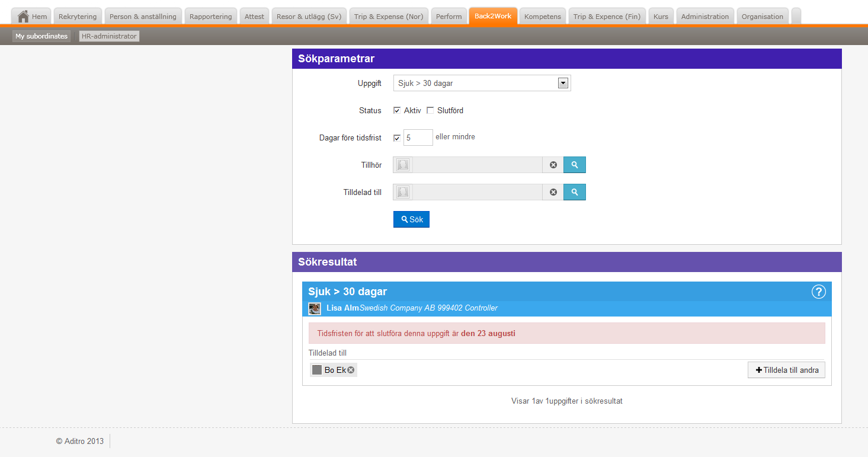This screenshot has height=457, width=868.
Task: Remove Bo Ek from assignees
Action: click(351, 370)
